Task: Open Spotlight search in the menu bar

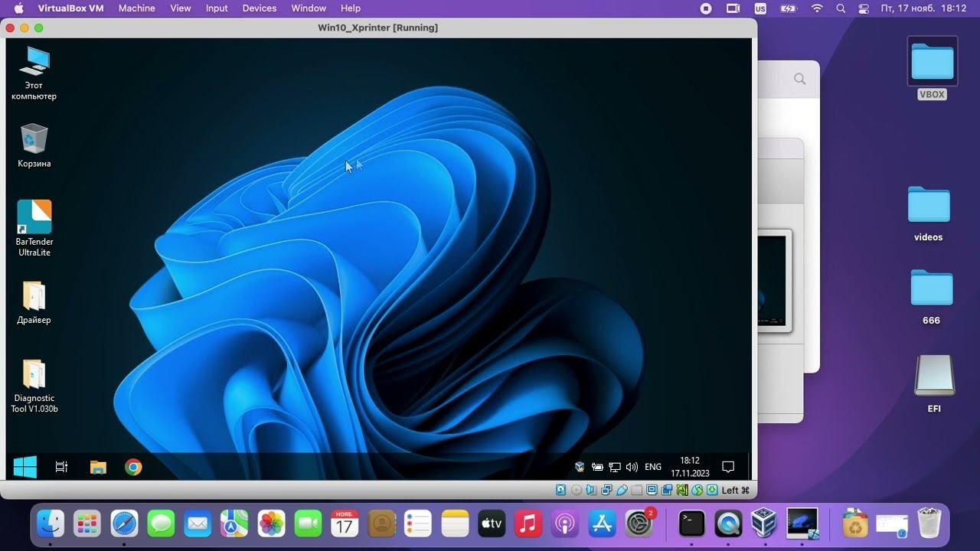Action: pos(841,8)
